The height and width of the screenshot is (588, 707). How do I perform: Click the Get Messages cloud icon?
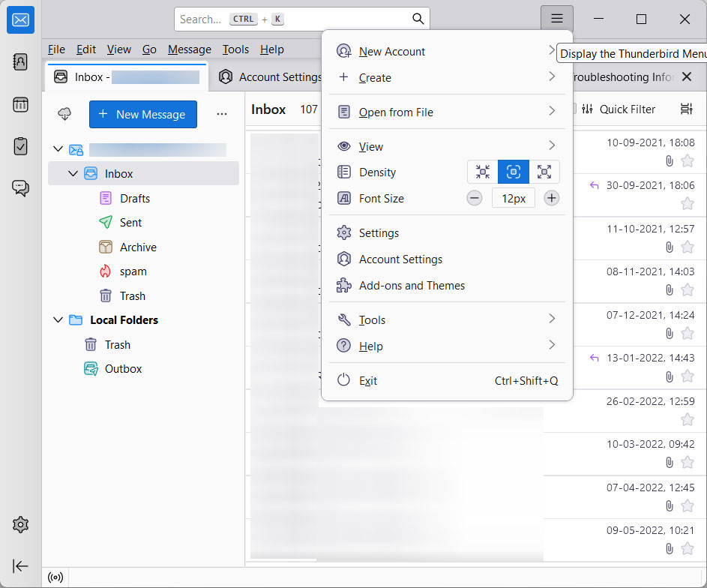tap(65, 114)
